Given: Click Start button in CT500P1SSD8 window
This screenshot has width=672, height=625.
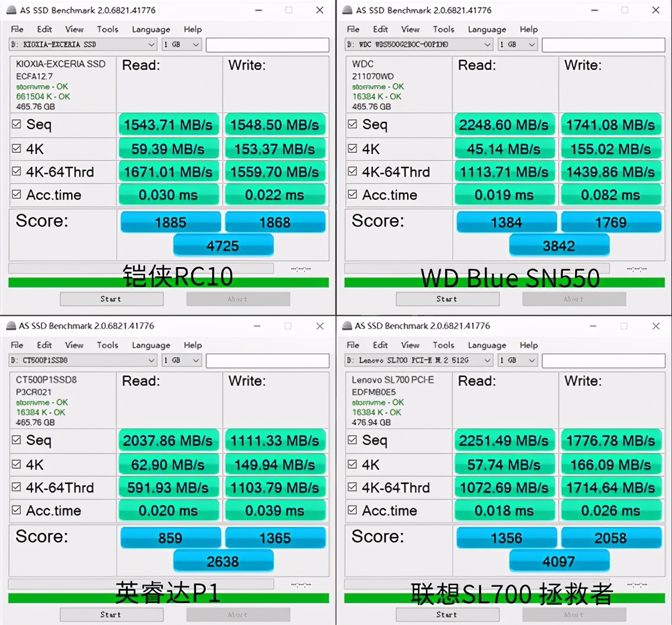Looking at the screenshot, I should pyautogui.click(x=111, y=614).
